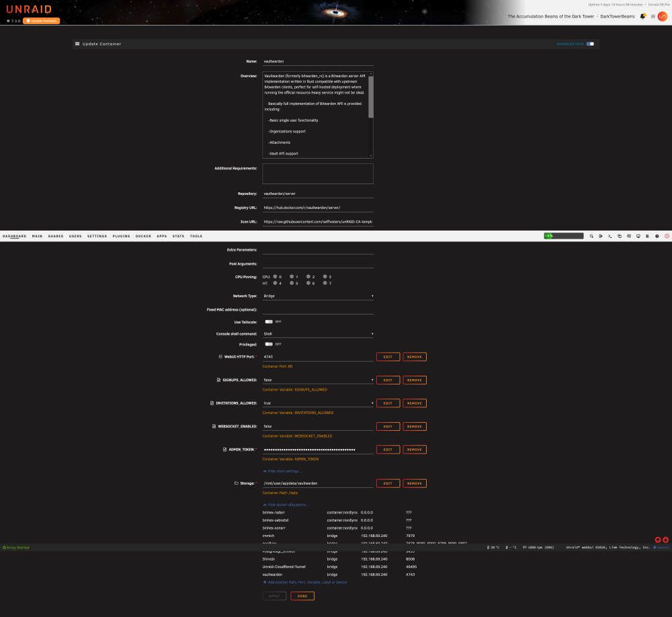
Task: Click the Extra Parameters input field
Action: (318, 250)
